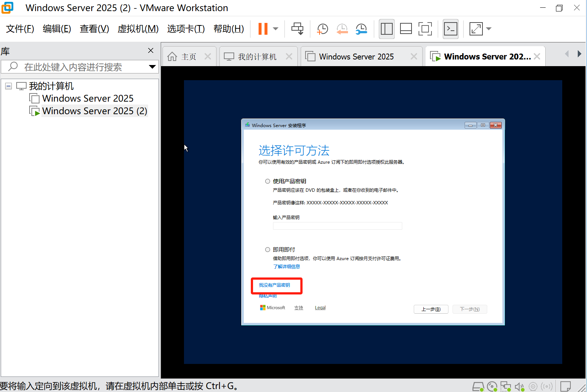This screenshot has width=587, height=392.
Task: Open the Legal link in setup
Action: pos(320,307)
